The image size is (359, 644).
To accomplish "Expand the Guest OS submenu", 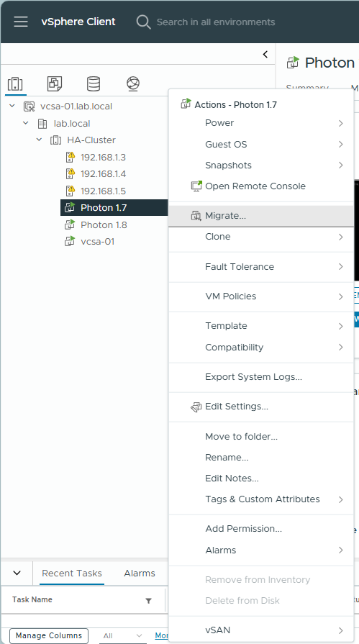I will pyautogui.click(x=261, y=144).
